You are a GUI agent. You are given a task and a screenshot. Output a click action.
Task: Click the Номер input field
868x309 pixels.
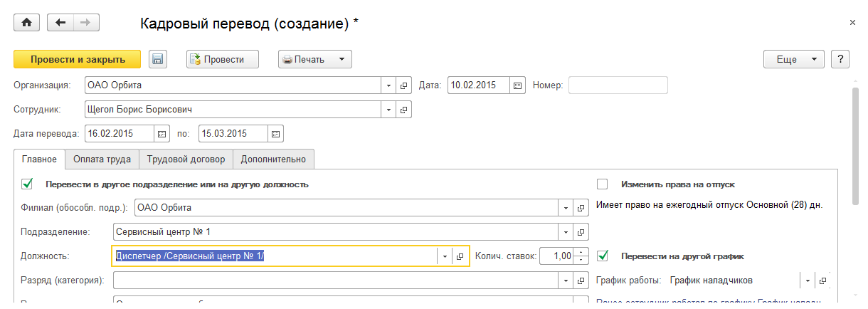(x=618, y=85)
